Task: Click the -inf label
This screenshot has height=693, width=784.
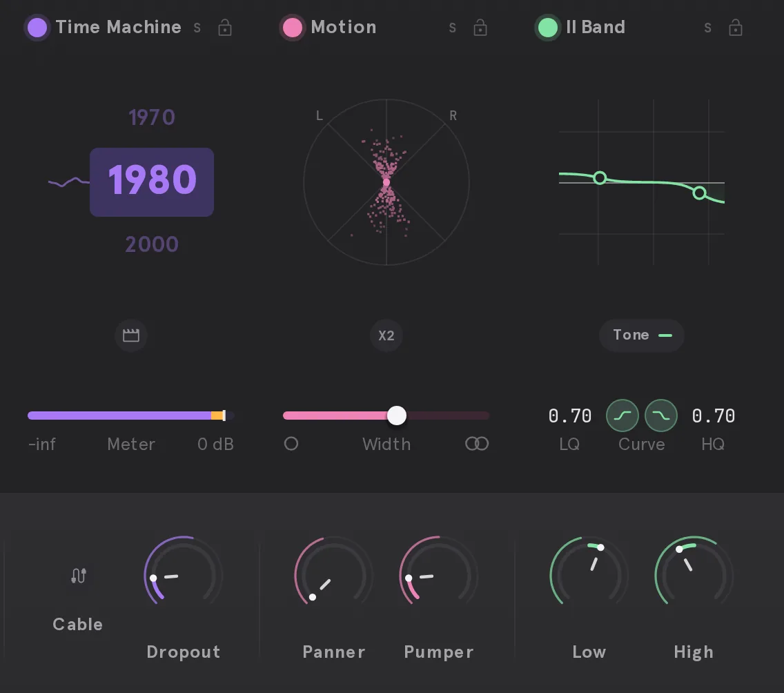Action: click(42, 444)
